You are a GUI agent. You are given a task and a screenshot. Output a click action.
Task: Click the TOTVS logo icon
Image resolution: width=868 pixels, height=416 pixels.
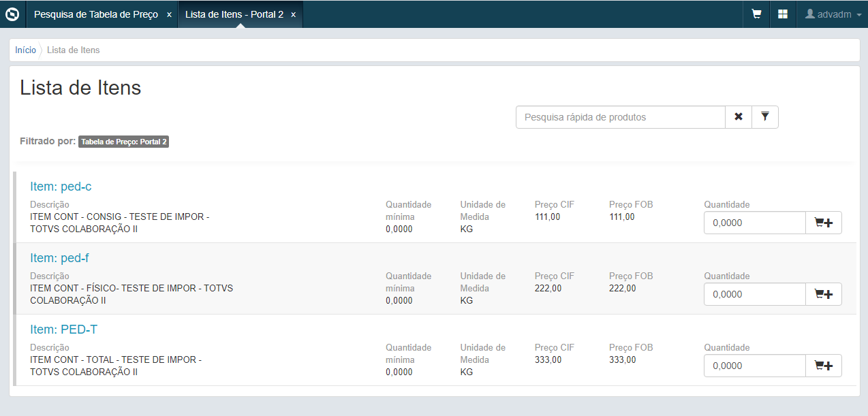[x=12, y=14]
